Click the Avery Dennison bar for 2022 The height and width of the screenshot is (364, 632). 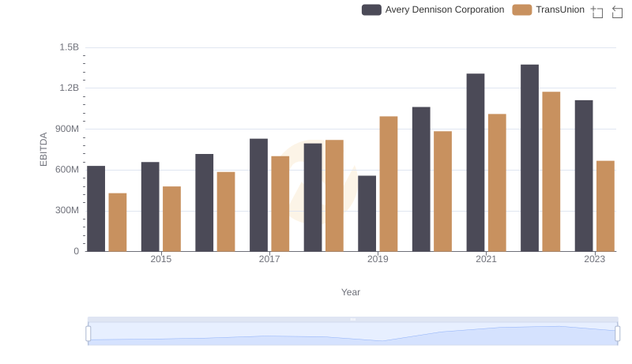[x=529, y=158]
